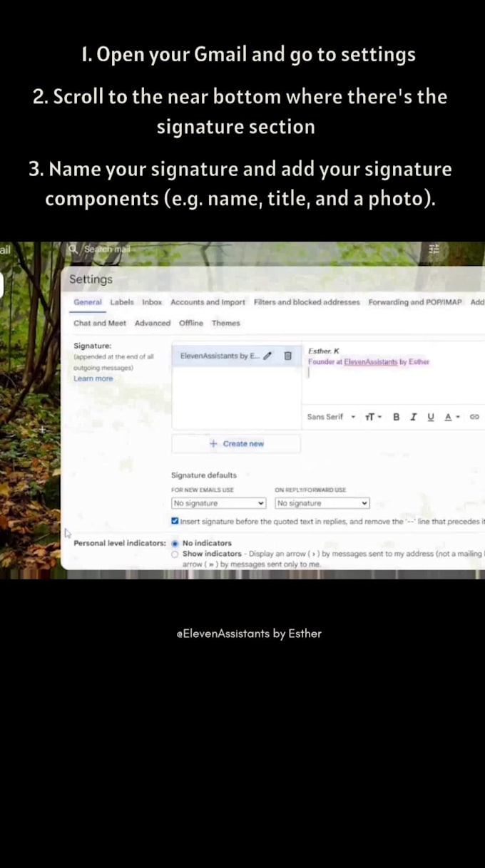485x868 pixels.
Task: Open Accounts and Import tab
Action: pos(208,302)
